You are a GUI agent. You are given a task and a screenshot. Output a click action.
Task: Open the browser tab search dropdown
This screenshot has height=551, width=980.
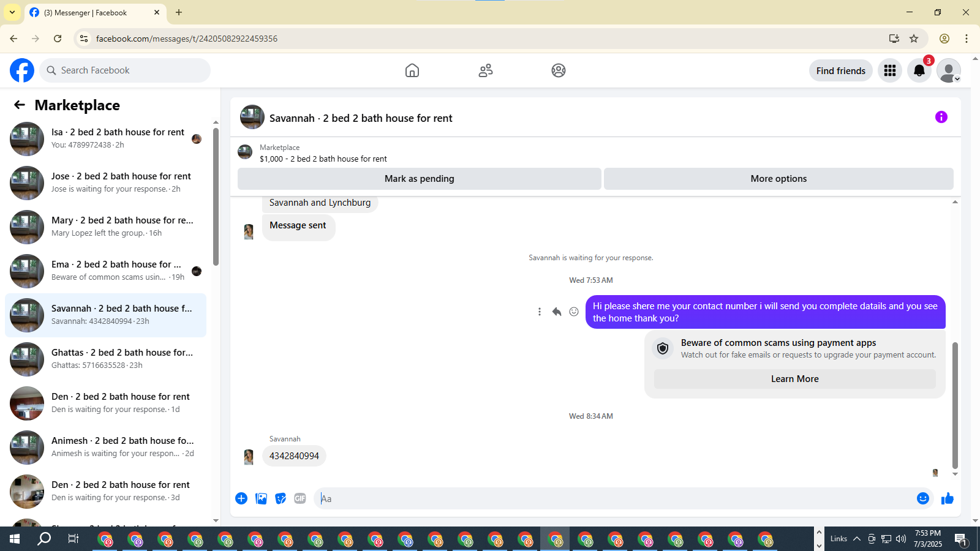(12, 12)
